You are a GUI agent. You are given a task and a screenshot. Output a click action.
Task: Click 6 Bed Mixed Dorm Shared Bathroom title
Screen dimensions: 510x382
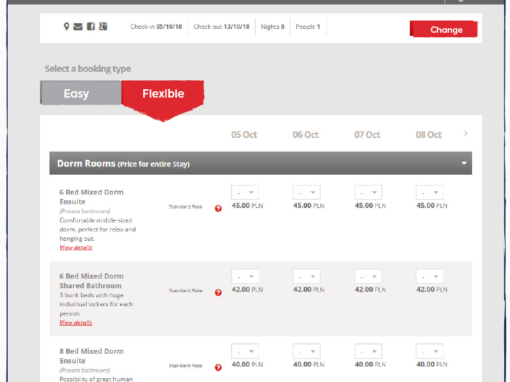91,281
